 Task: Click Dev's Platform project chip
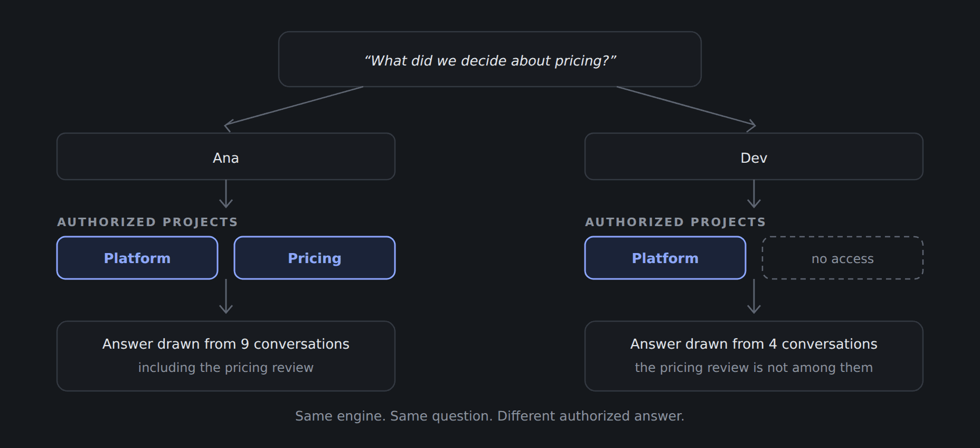(x=665, y=258)
